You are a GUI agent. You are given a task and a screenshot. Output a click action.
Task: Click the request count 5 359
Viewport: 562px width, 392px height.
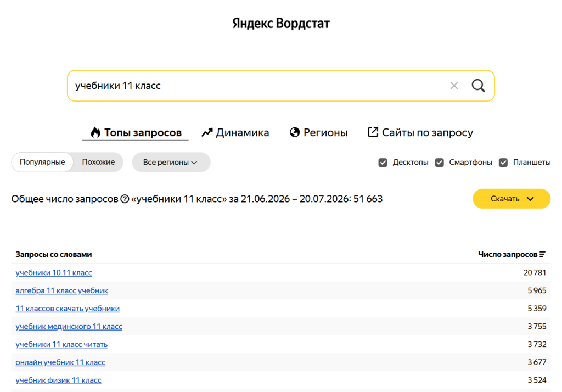(x=537, y=309)
